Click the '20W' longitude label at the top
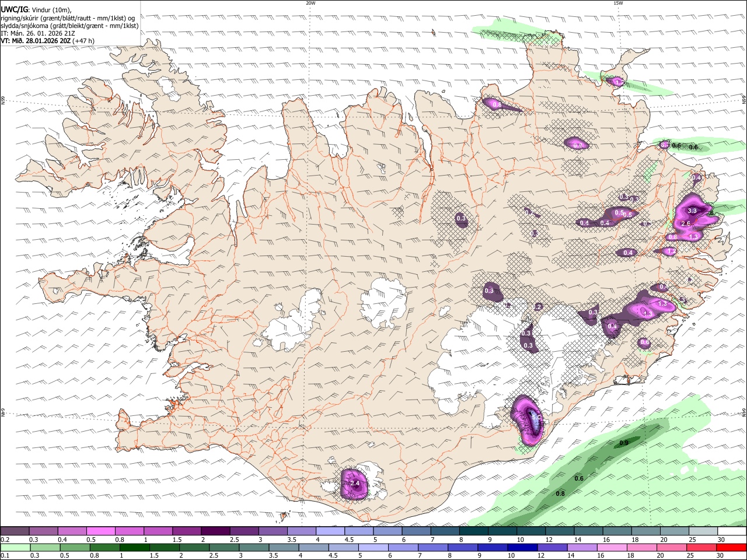The image size is (747, 560). [310, 3]
